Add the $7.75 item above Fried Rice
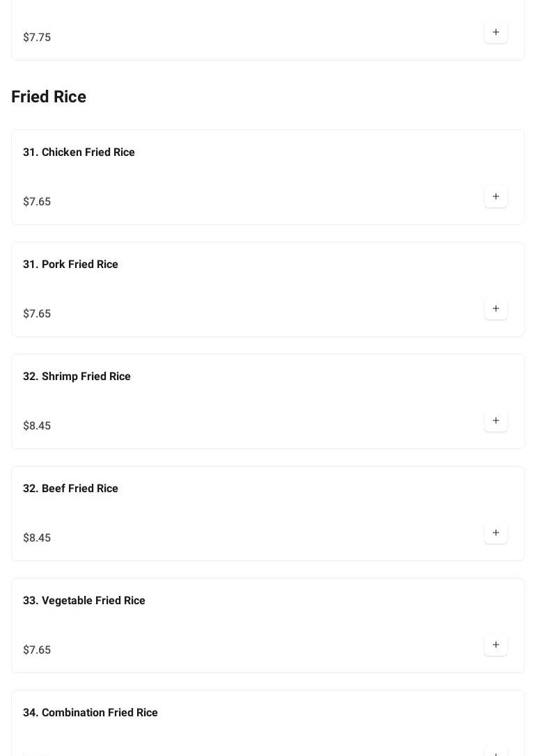This screenshot has height=756, width=536. 496,32
